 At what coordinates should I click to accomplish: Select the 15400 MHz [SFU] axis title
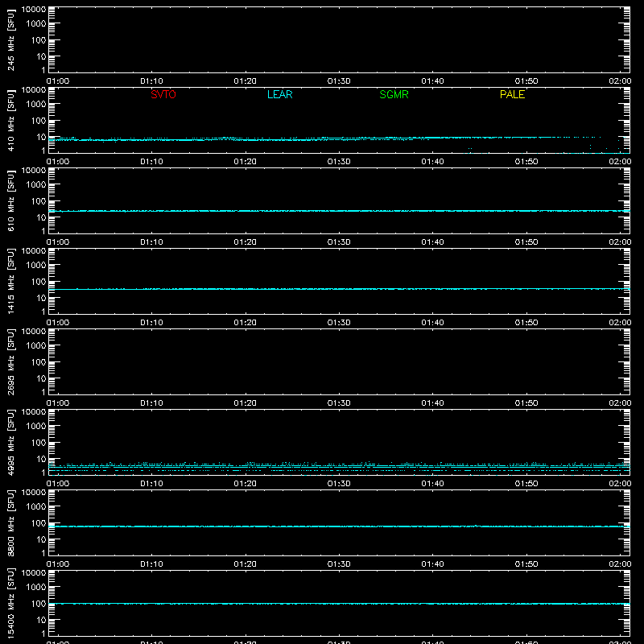point(10,604)
